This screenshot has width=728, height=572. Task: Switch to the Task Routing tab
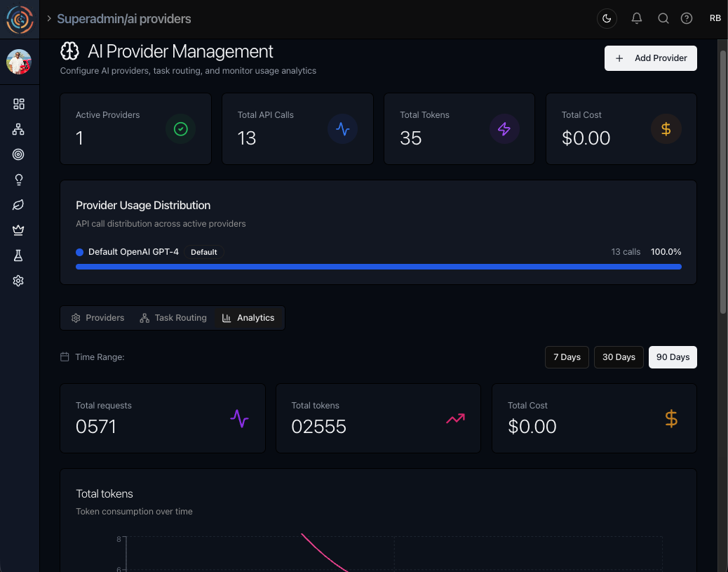(x=173, y=318)
